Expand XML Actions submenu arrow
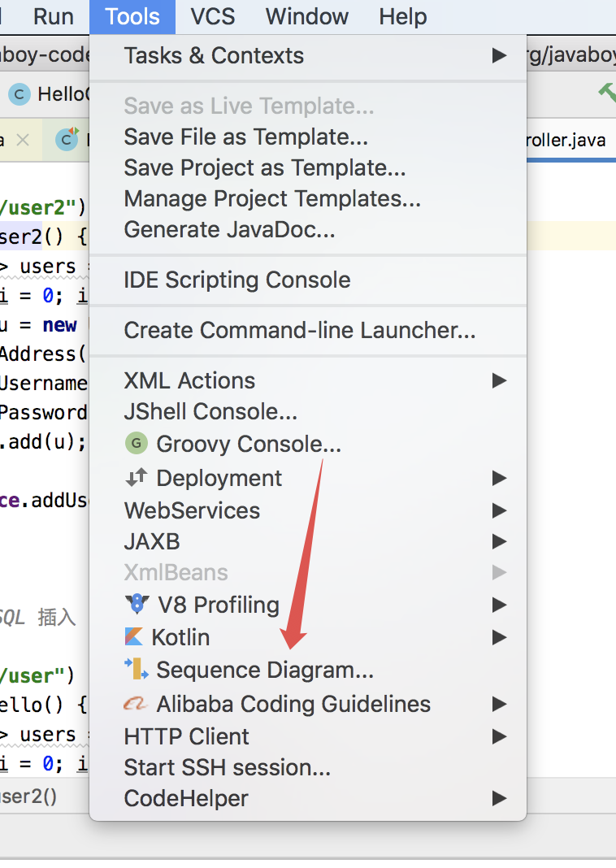This screenshot has height=868, width=616. tap(499, 381)
